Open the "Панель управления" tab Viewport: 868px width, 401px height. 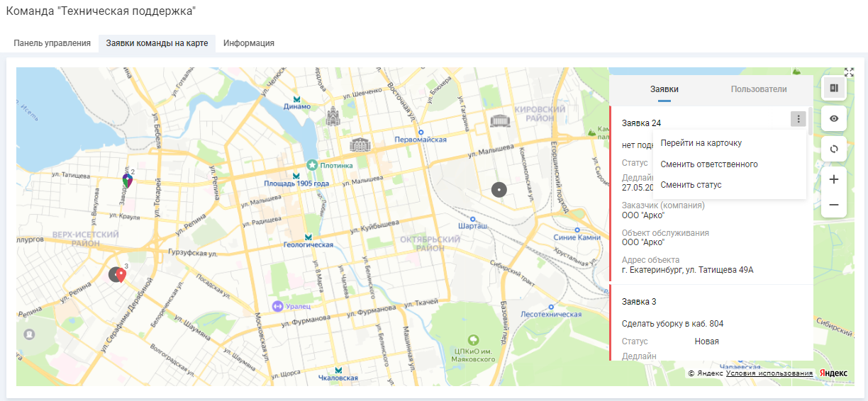[x=52, y=43]
